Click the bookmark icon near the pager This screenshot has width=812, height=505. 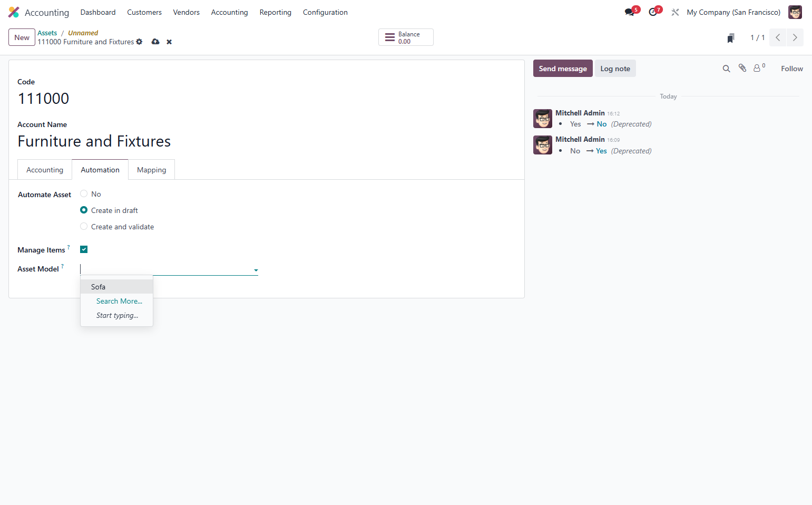point(731,37)
